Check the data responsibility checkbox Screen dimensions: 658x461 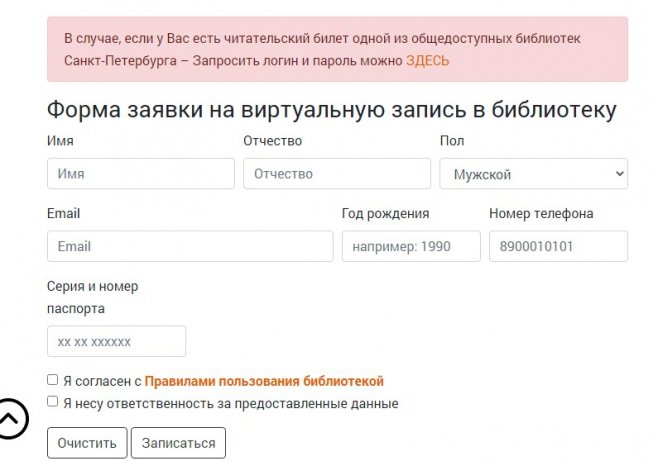[53, 402]
